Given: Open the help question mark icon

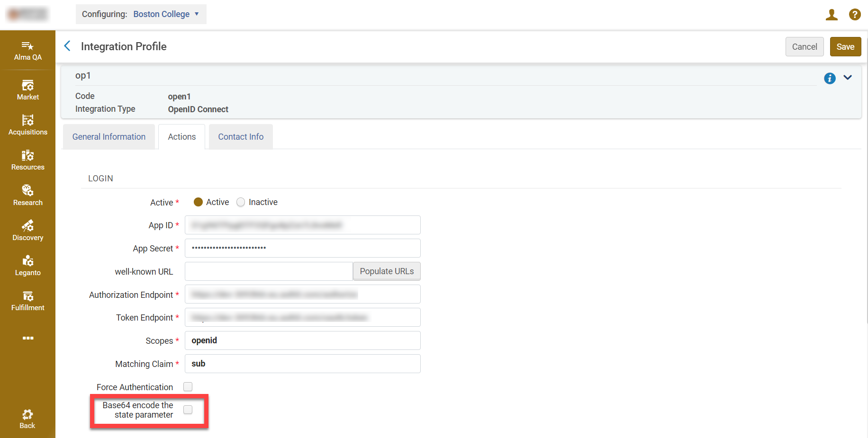Looking at the screenshot, I should coord(855,15).
